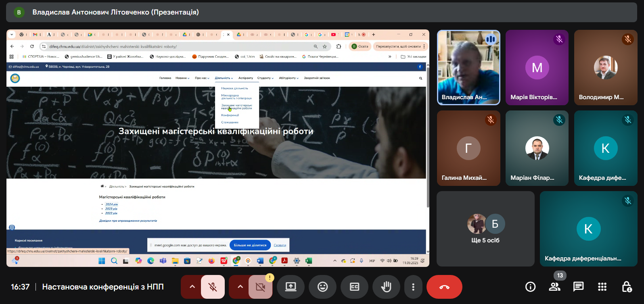Select Марія Вікторів... participant tile

point(537,68)
